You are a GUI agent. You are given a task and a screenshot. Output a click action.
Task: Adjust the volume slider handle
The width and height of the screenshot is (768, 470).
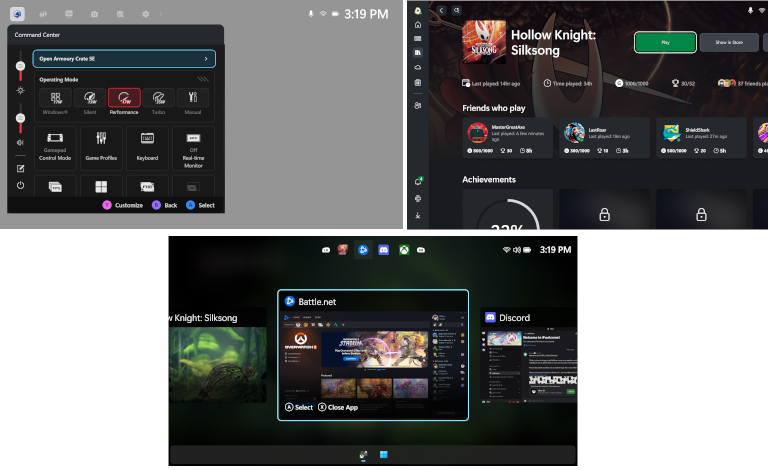20,118
